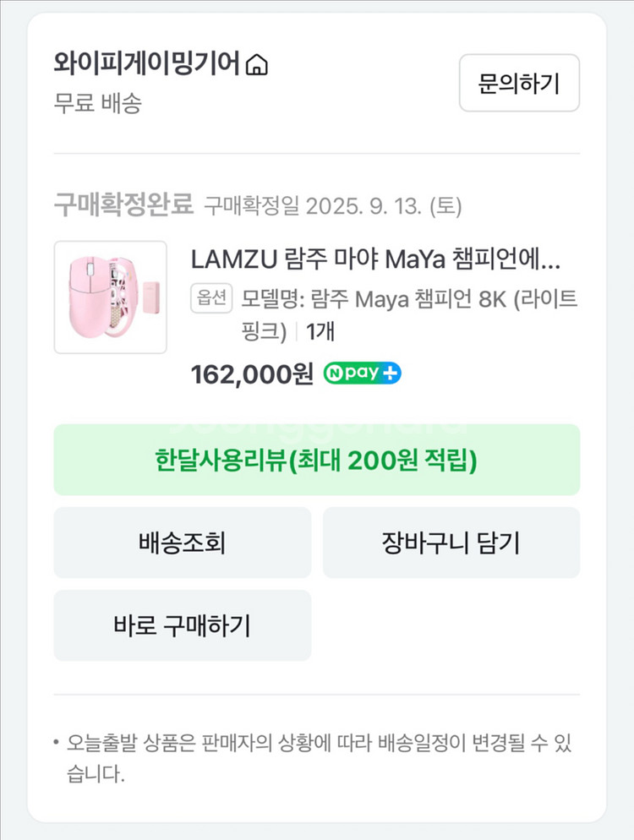Open the pink LAMZU mouse thumbnail
The width and height of the screenshot is (634, 840).
[111, 297]
